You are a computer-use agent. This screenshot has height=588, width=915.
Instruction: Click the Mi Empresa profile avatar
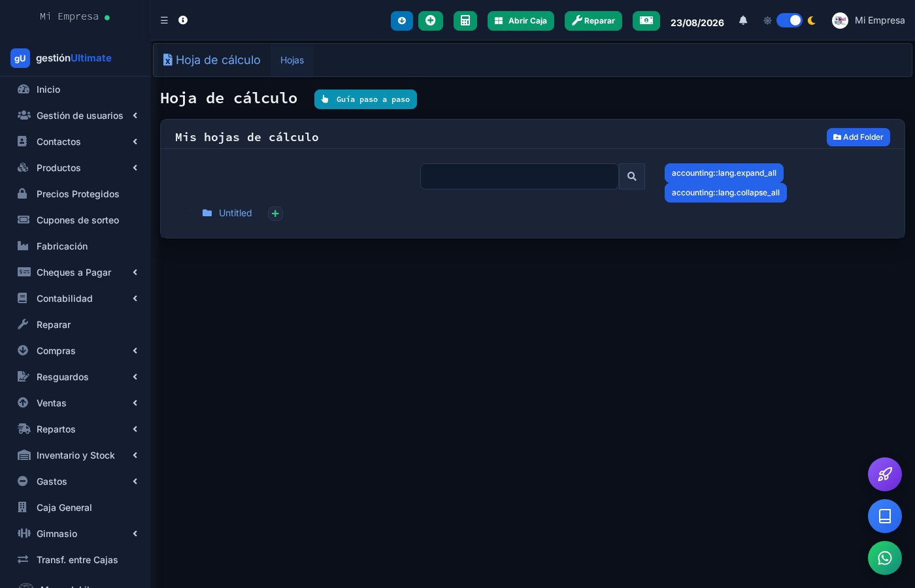point(840,20)
